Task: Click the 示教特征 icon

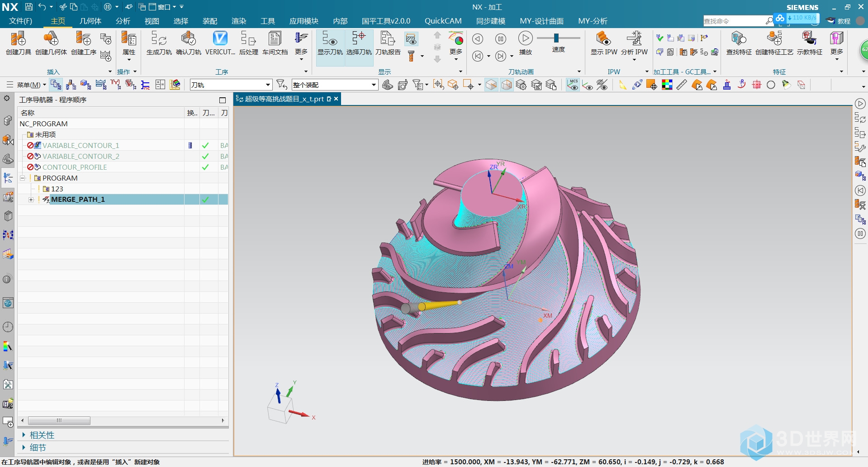Action: point(810,44)
